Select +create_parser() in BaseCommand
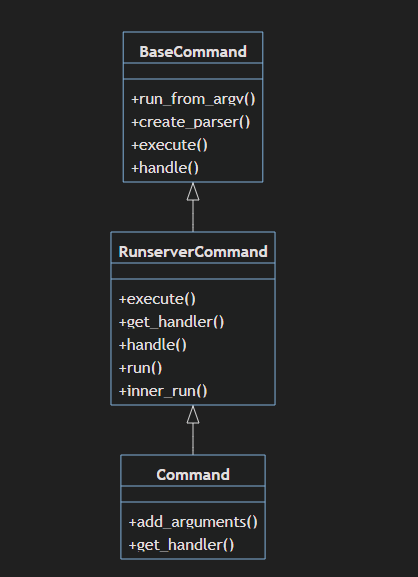Viewport: 418px width, 577px height. pyautogui.click(x=191, y=122)
